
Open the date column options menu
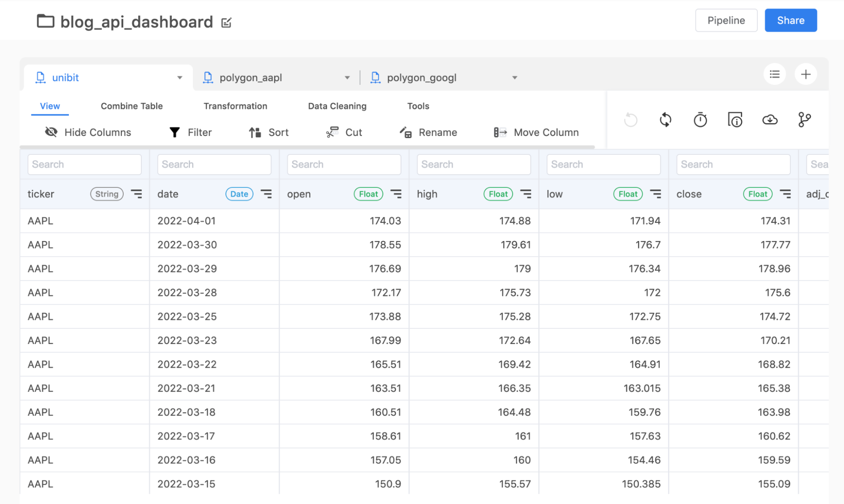[x=266, y=194]
